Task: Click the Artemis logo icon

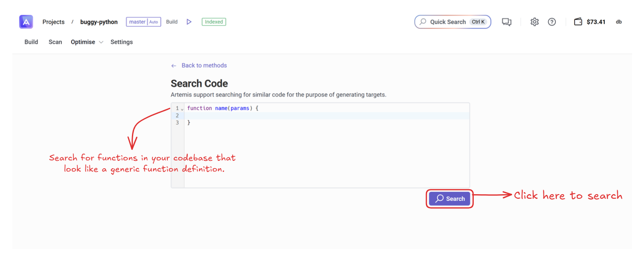Action: point(26,22)
